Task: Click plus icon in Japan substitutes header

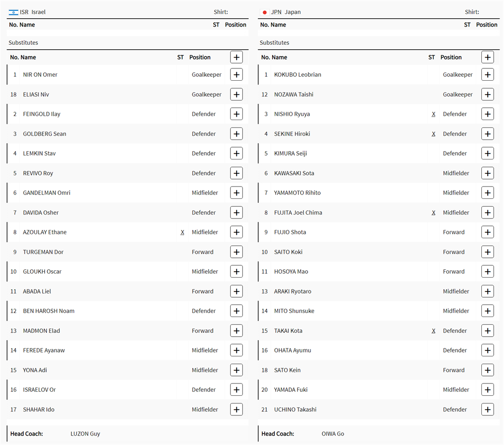Action: [487, 58]
